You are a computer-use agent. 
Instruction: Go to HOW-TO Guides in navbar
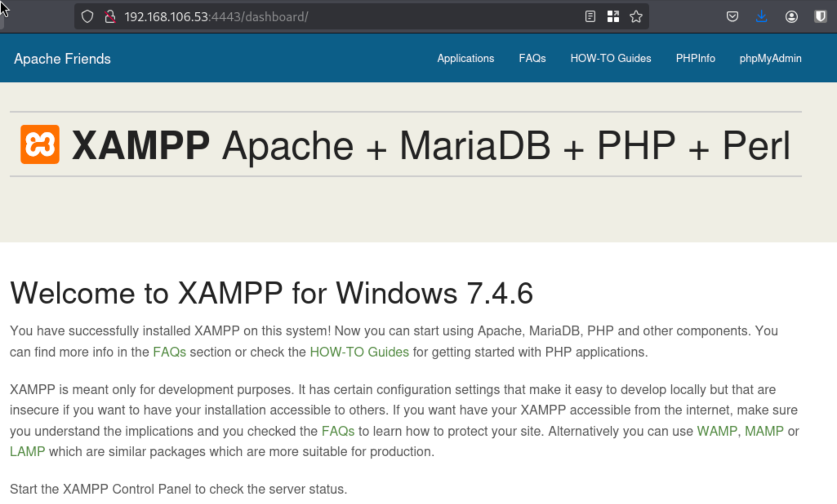(x=610, y=58)
